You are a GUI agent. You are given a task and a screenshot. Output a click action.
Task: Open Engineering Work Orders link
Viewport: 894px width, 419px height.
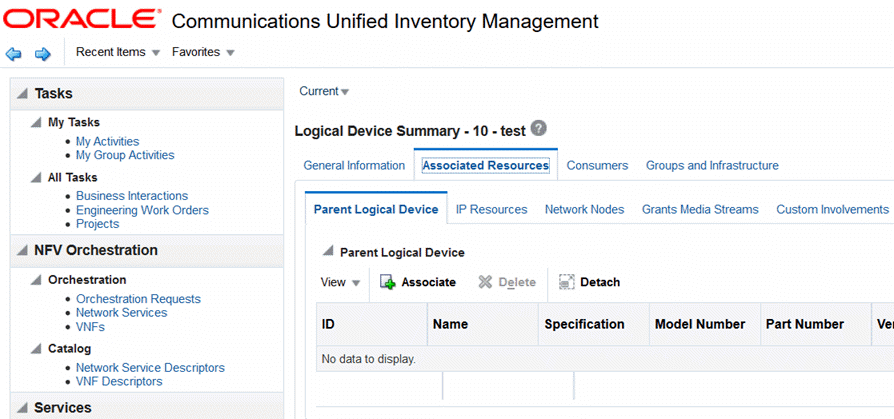[143, 210]
